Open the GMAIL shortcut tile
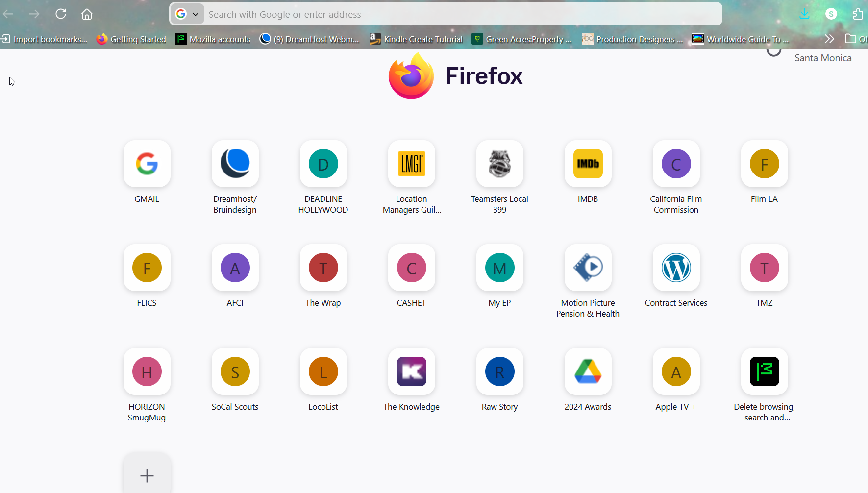 147,164
